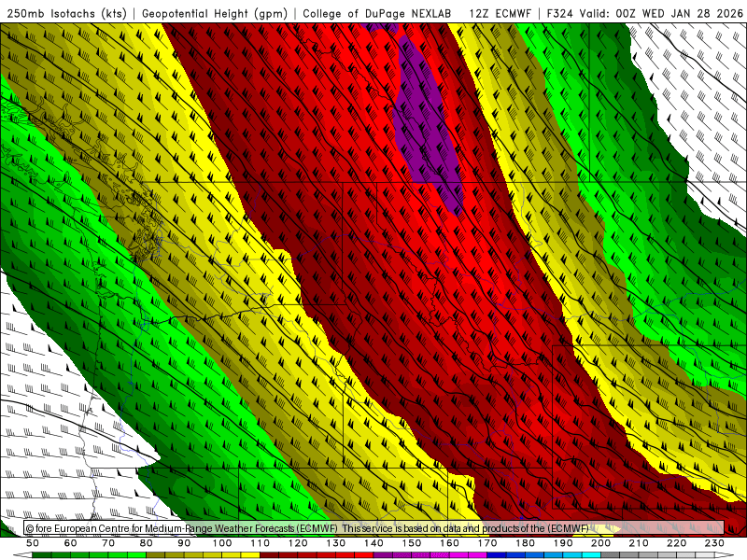
Task: Click the legend value label "230"
Action: click(x=714, y=543)
